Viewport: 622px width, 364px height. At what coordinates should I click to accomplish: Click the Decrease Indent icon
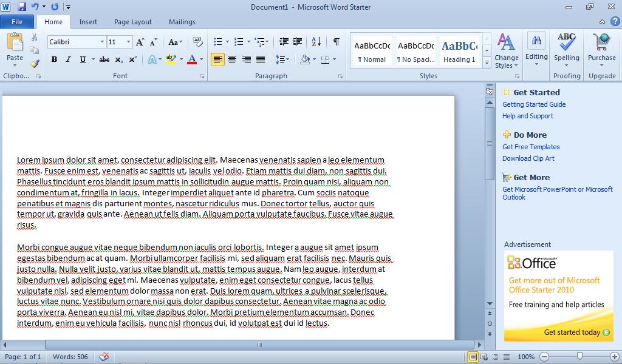(284, 42)
